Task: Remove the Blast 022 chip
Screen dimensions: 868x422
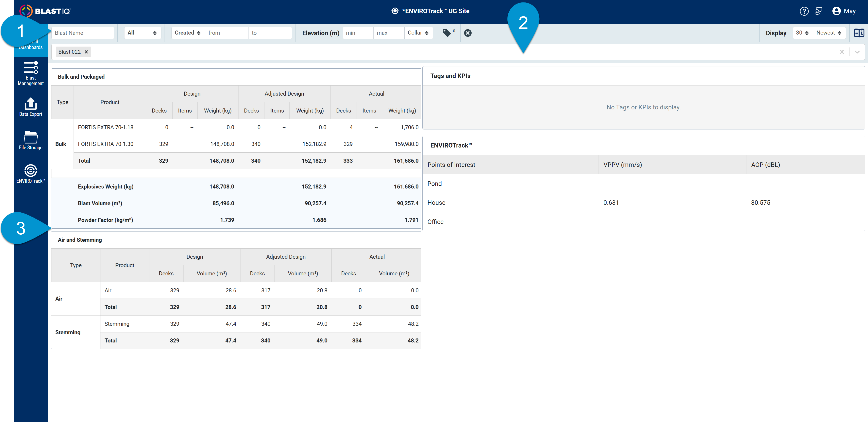Action: pos(86,52)
